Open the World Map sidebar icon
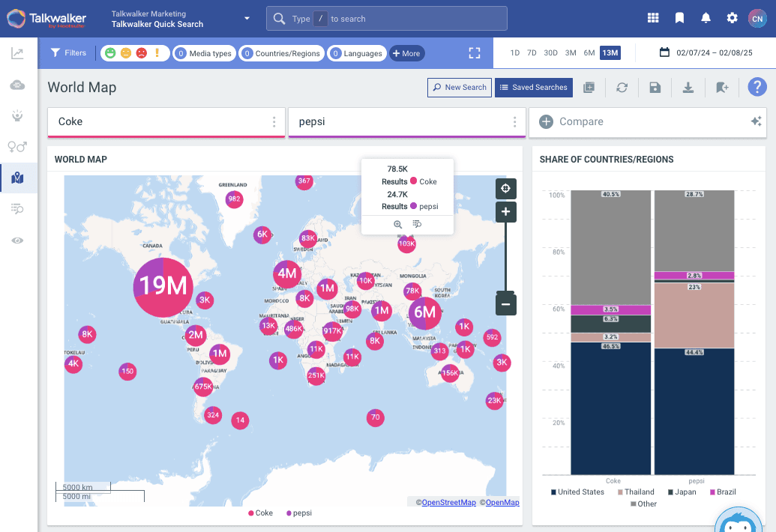776x532 pixels. click(x=18, y=178)
